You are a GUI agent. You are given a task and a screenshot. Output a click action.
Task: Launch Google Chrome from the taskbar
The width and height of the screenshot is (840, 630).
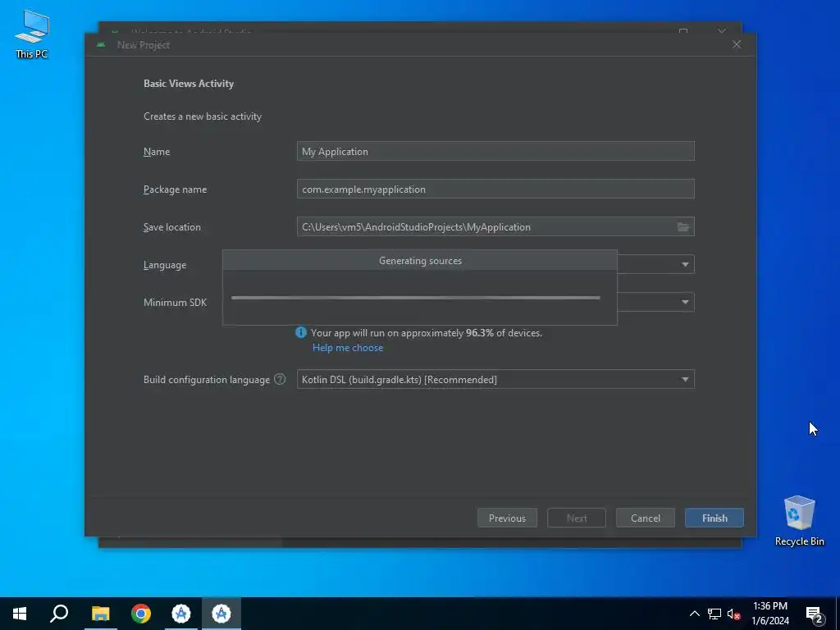(141, 614)
